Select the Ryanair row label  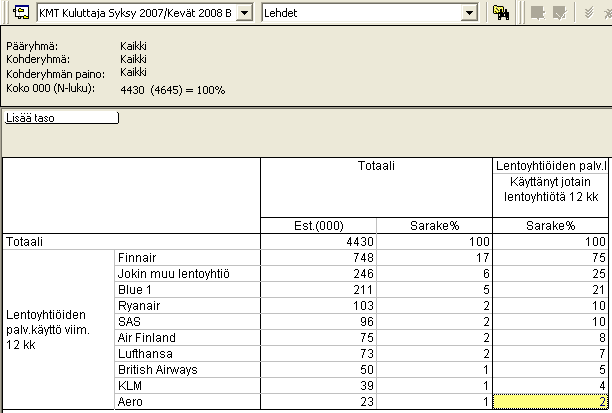[x=187, y=306]
